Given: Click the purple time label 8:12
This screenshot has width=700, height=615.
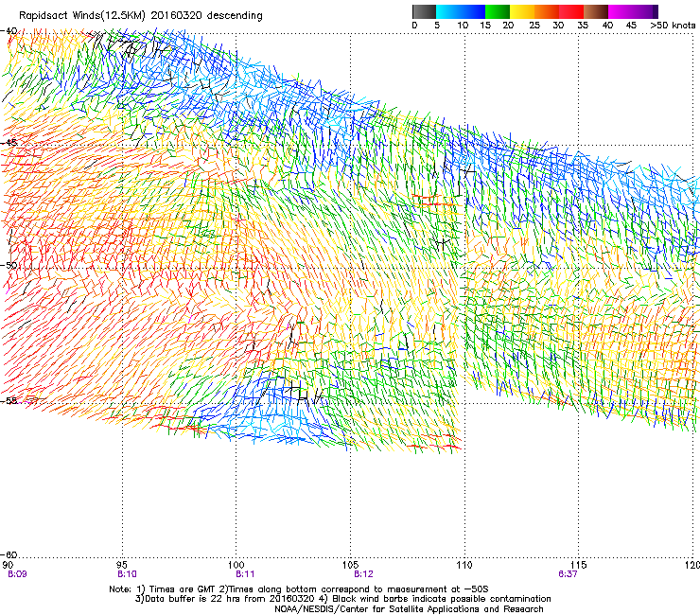Looking at the screenshot, I should click(x=363, y=574).
